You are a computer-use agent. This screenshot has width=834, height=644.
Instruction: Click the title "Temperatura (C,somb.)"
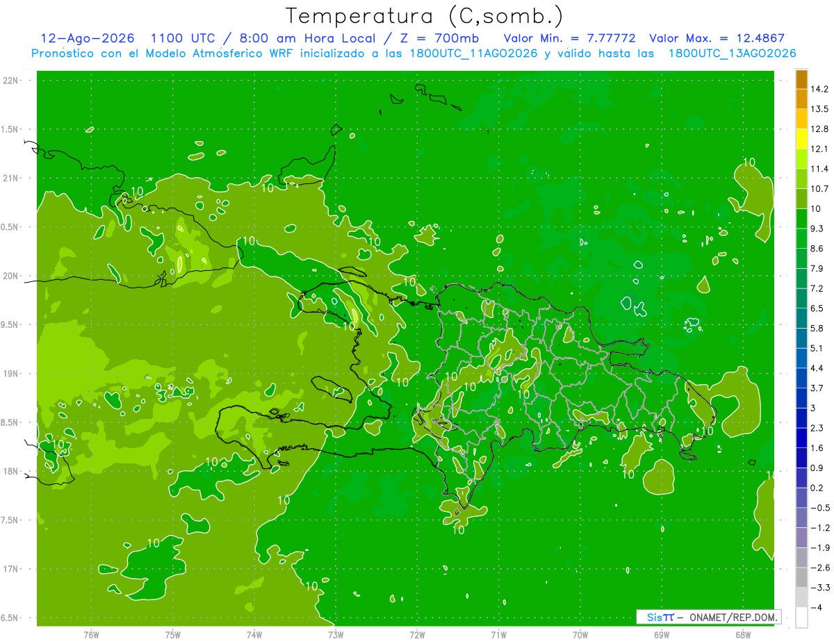click(x=425, y=17)
